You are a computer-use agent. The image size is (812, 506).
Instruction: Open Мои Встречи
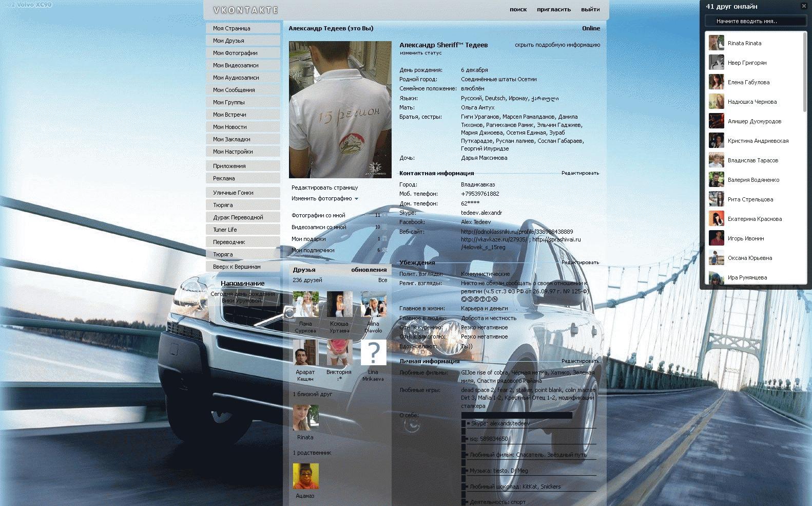(x=243, y=115)
